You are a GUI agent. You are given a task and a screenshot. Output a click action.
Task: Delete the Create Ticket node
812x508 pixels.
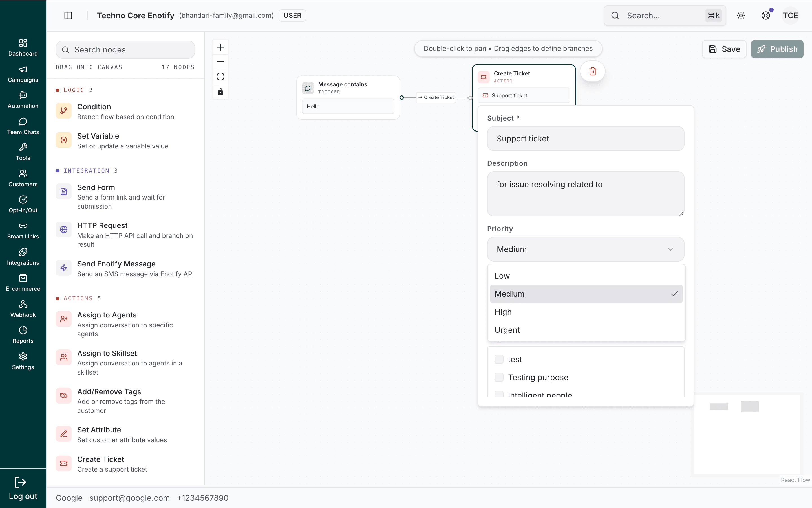593,71
